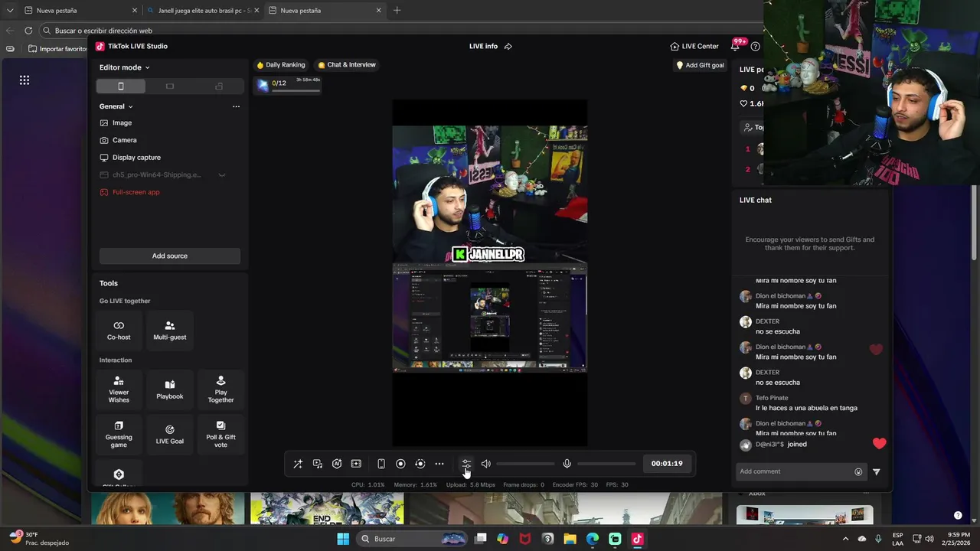
Task: Switch to the Janell juega elite browser tab
Action: coord(204,11)
